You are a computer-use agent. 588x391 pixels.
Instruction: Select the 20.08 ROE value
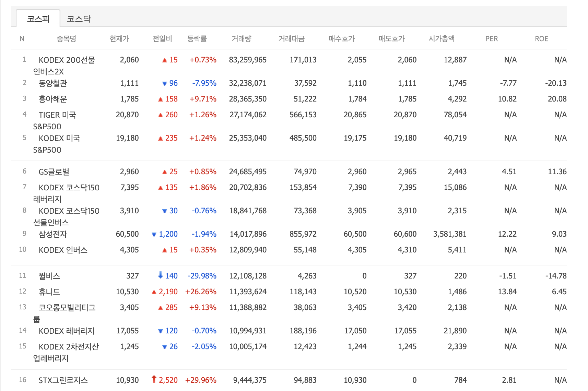click(557, 99)
